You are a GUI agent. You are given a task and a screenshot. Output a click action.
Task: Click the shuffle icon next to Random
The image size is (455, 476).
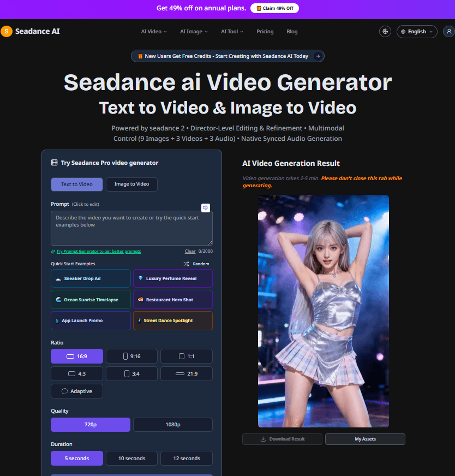tap(186, 264)
